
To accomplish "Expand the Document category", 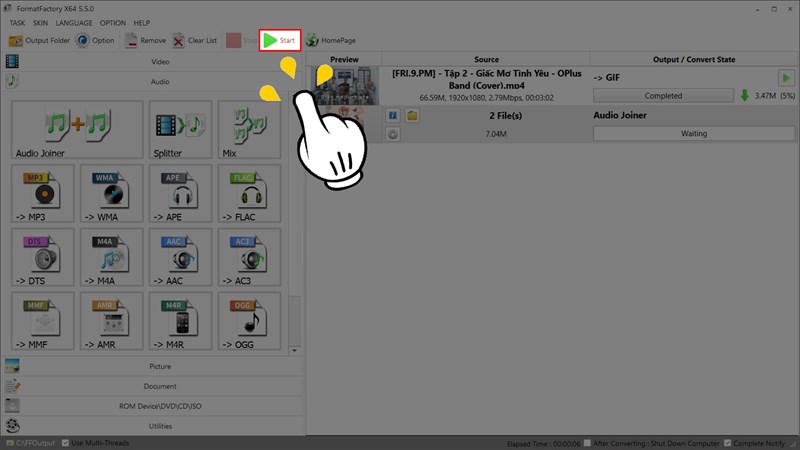I will point(153,386).
